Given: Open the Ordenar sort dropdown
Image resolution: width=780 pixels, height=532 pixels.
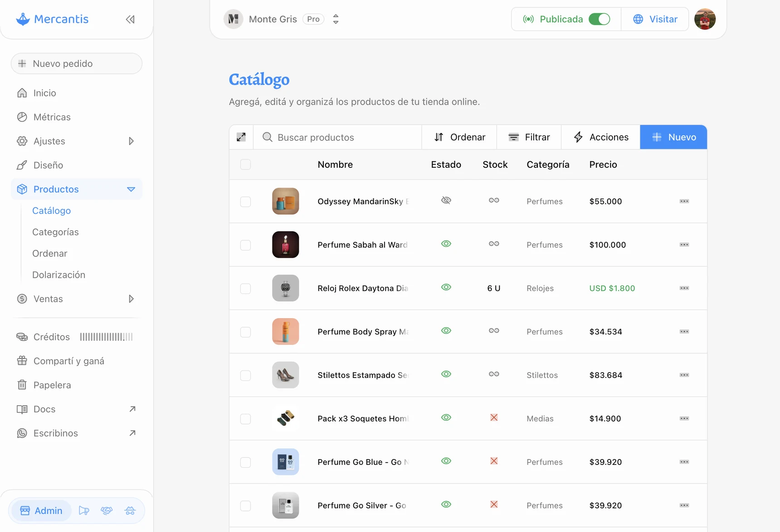Looking at the screenshot, I should pos(459,137).
